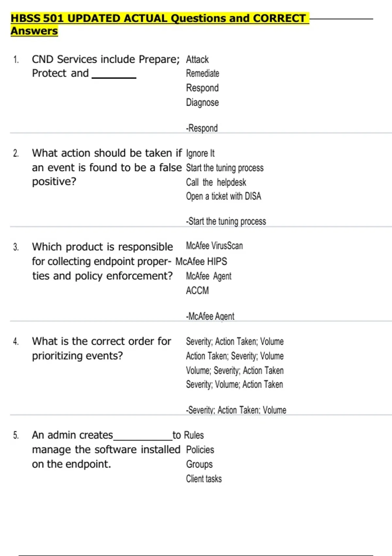The height and width of the screenshot is (556, 392).
Task: Click the 'McAfee HIPS' option
Action: (201, 261)
